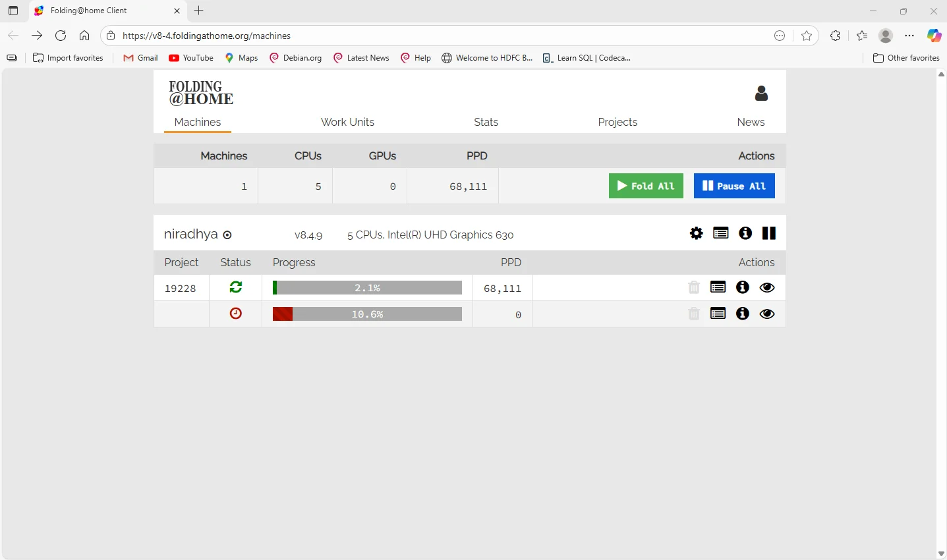947x560 pixels.
Task: Click the green running status icon of project 19228
Action: 235,287
